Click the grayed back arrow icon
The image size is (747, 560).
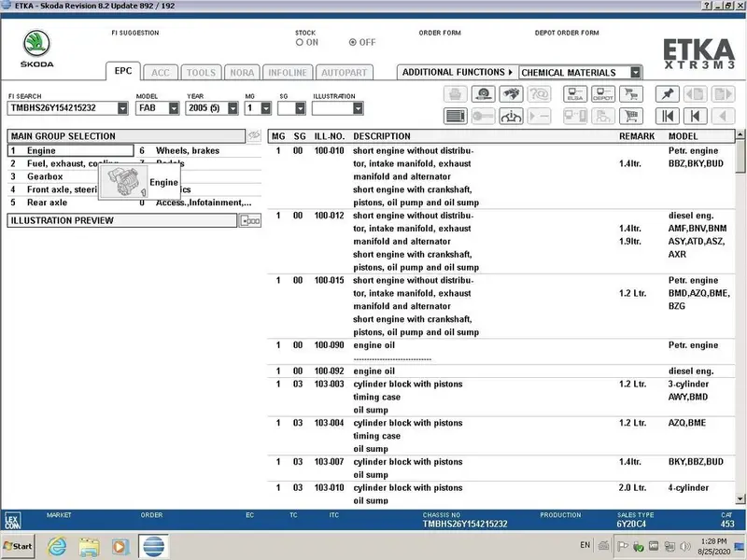723,116
